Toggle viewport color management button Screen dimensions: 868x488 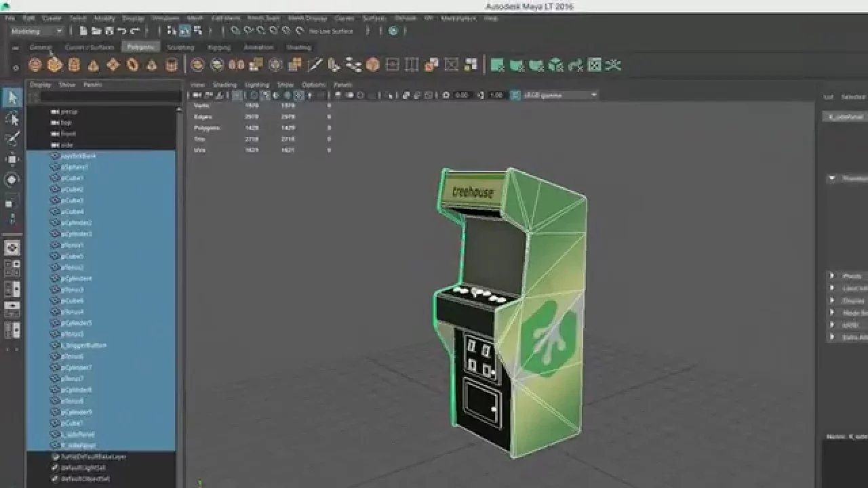[x=515, y=96]
